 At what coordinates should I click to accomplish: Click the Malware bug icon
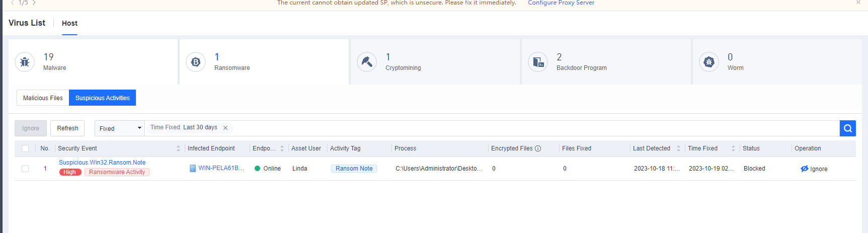tap(25, 62)
